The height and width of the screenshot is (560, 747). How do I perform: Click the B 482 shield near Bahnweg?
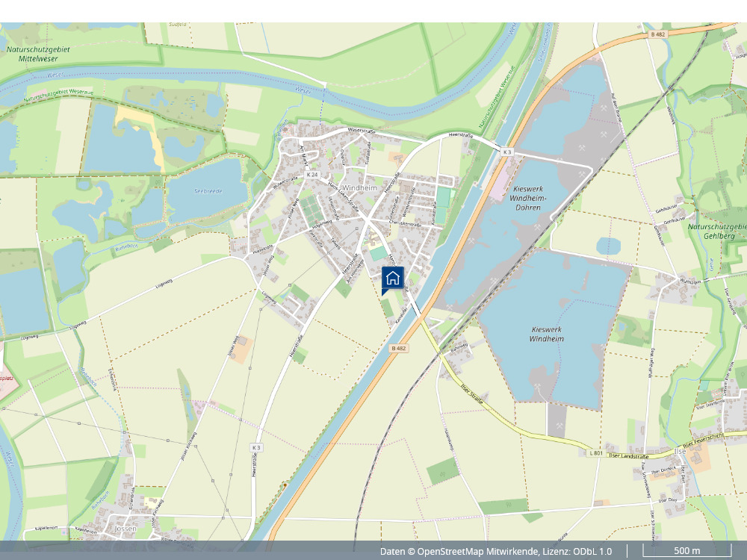coord(400,348)
